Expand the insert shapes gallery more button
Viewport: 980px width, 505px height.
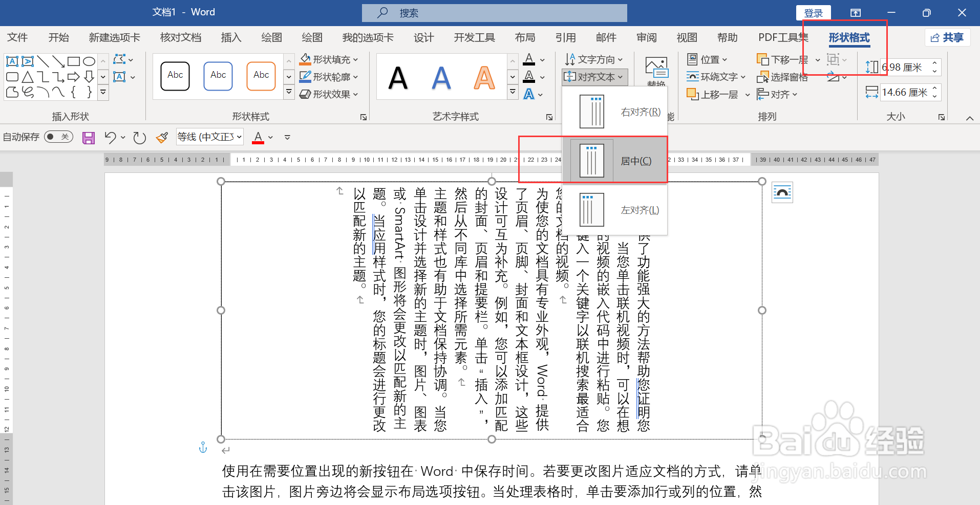(103, 92)
